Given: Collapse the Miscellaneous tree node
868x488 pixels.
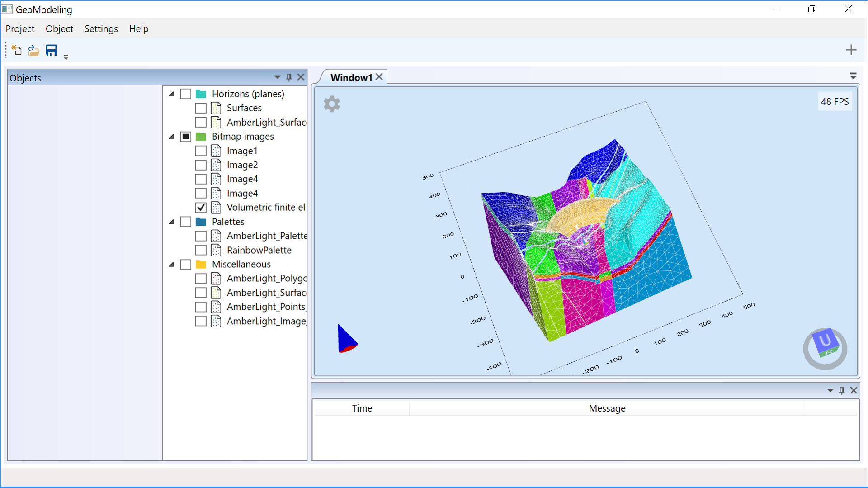Looking at the screenshot, I should (171, 264).
